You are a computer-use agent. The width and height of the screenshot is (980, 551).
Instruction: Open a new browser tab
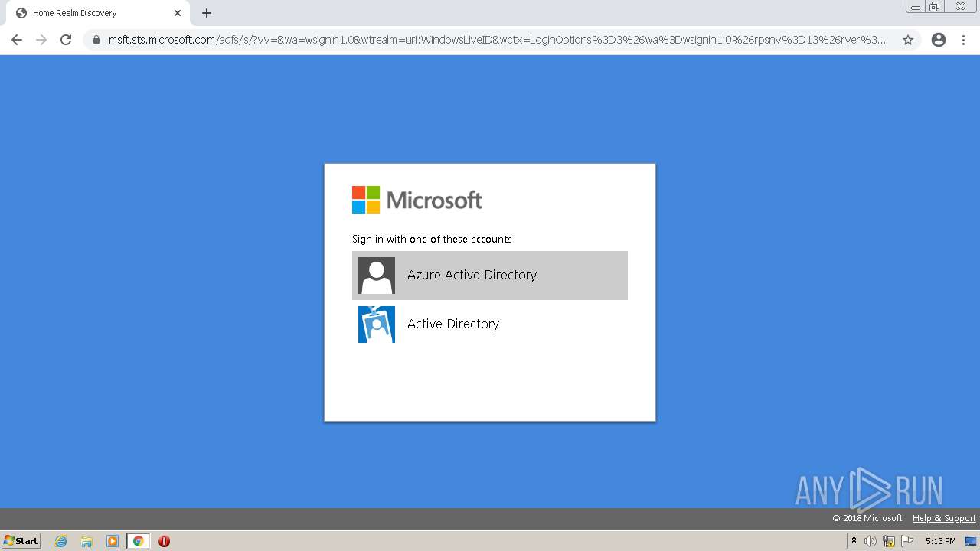pos(207,13)
